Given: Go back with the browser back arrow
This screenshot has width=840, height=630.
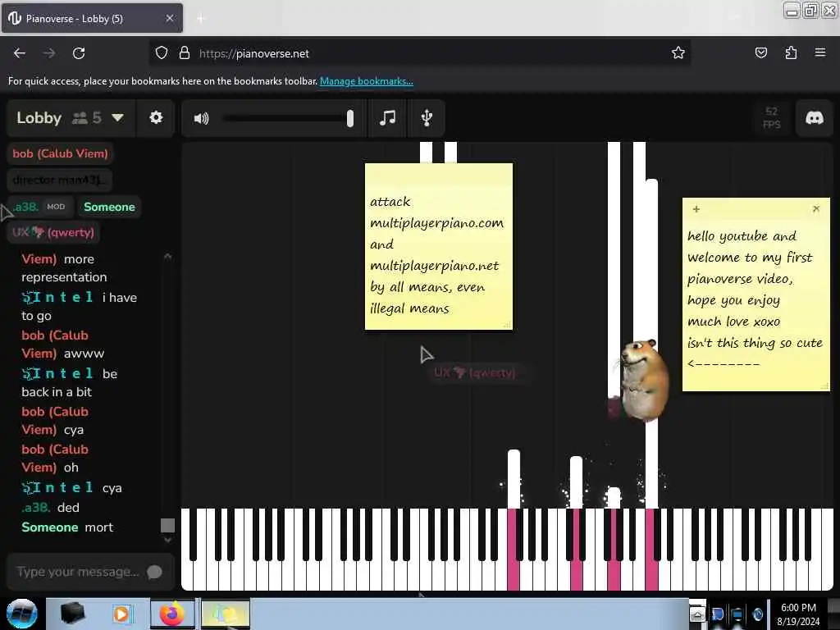Looking at the screenshot, I should coord(20,53).
